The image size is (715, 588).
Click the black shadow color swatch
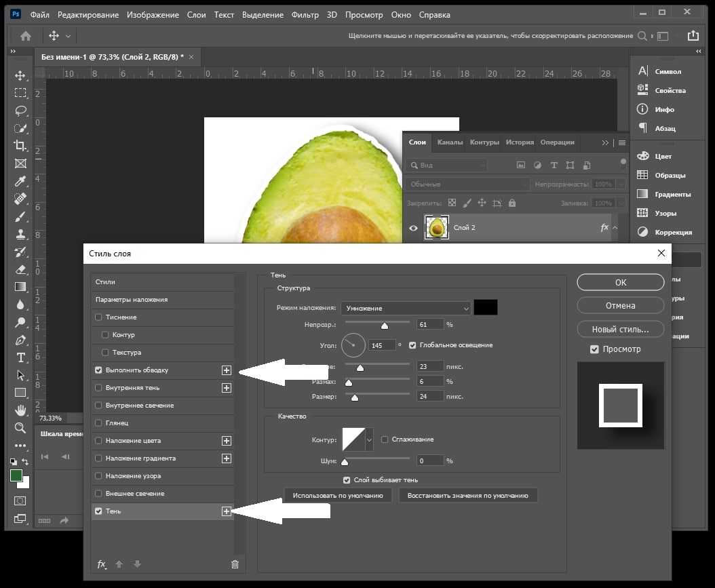tap(486, 307)
